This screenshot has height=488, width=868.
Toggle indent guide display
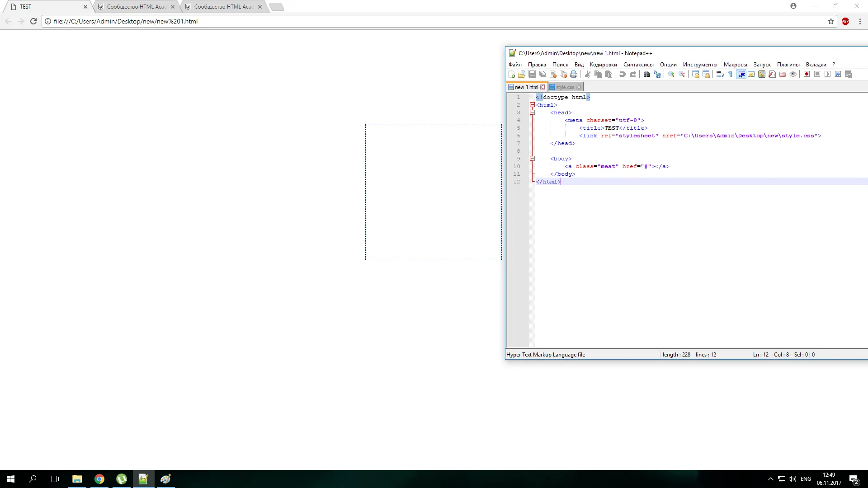741,74
